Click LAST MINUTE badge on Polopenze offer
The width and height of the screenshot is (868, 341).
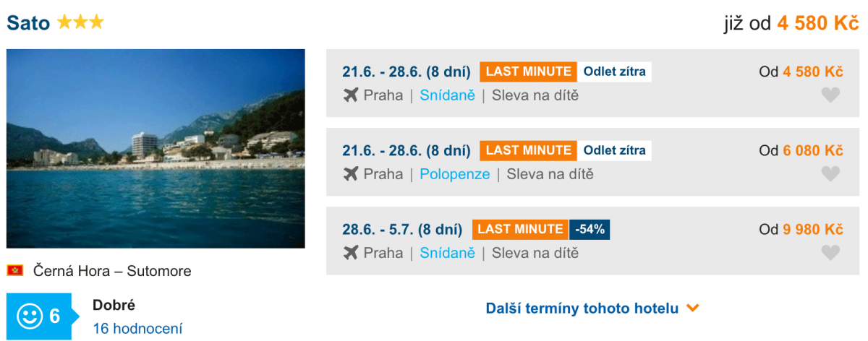(528, 150)
